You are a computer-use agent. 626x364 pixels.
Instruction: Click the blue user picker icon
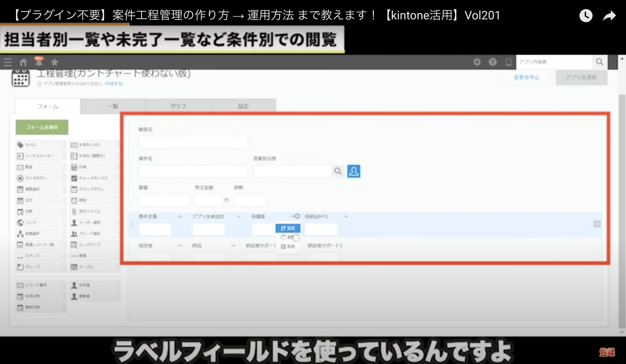point(353,171)
